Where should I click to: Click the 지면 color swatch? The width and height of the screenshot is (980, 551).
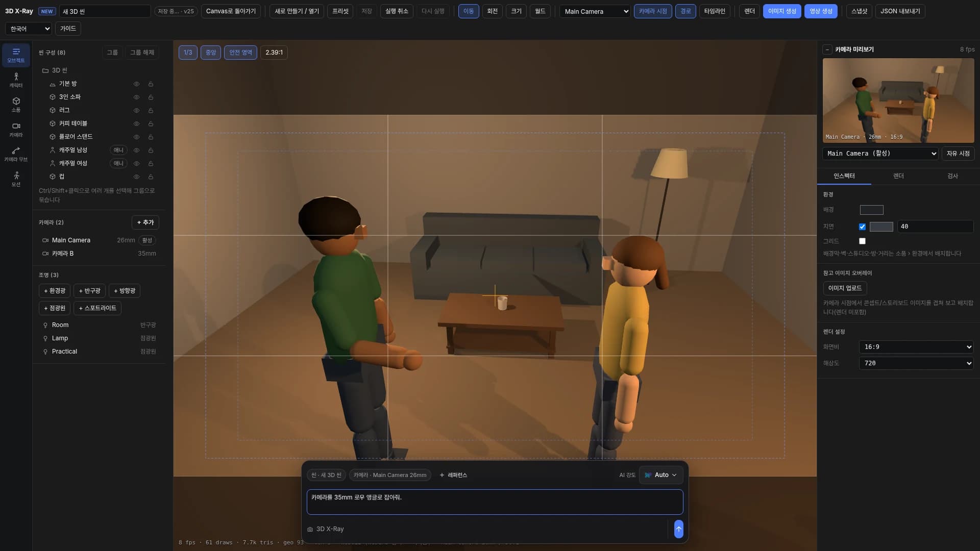pyautogui.click(x=881, y=227)
